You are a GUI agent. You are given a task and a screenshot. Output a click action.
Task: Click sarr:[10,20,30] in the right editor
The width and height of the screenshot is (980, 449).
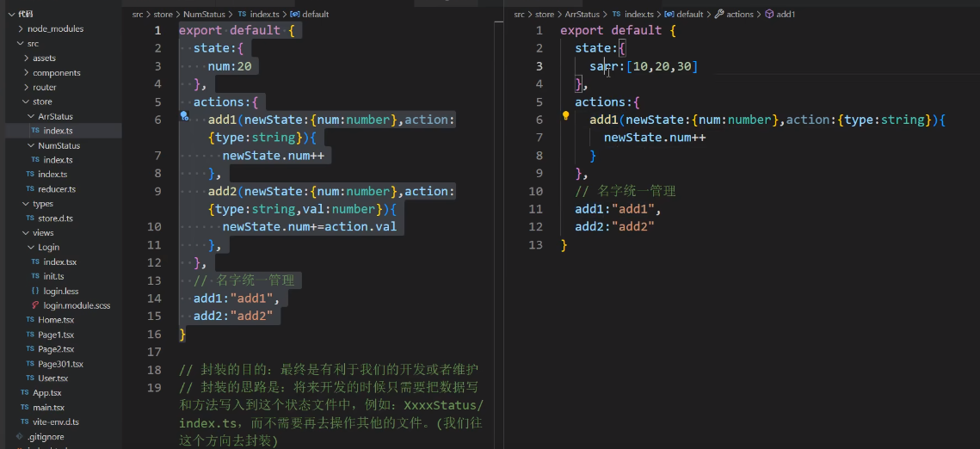click(x=644, y=65)
